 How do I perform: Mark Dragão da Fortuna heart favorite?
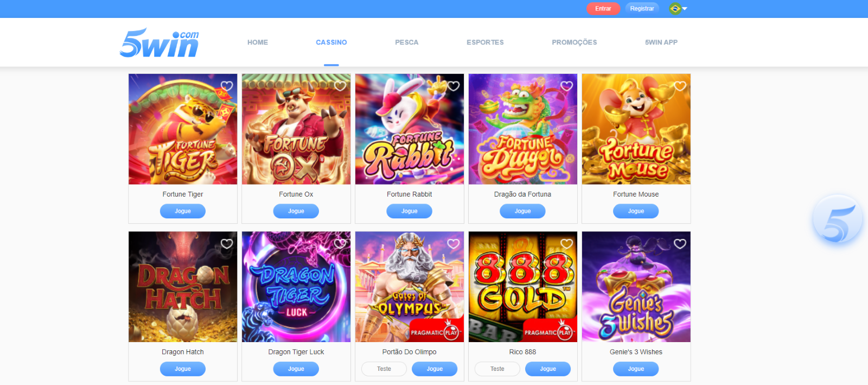click(x=567, y=86)
